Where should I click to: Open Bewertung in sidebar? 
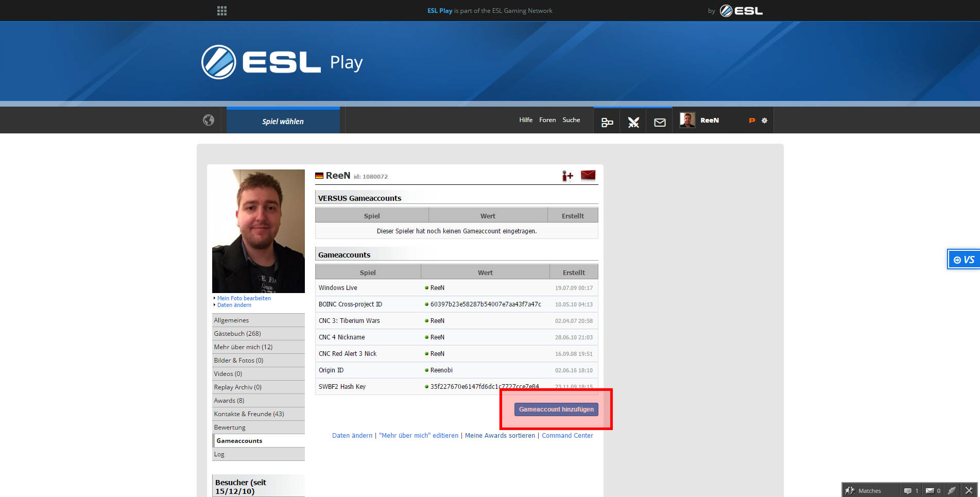[259, 427]
